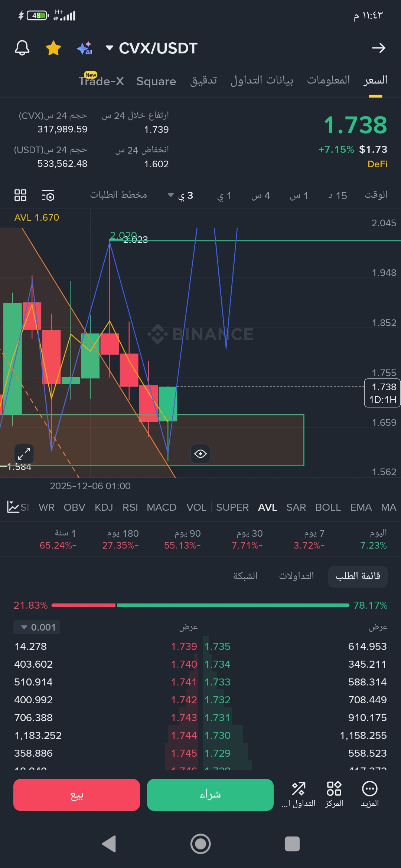401x868 pixels.
Task: Select the 1 س timeframe
Action: [299, 195]
